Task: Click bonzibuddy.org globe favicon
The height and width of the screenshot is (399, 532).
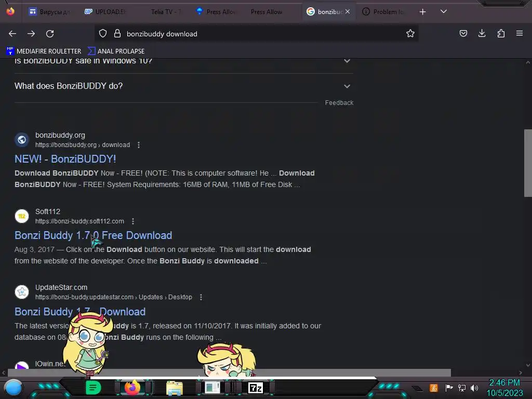Action: tap(22, 140)
